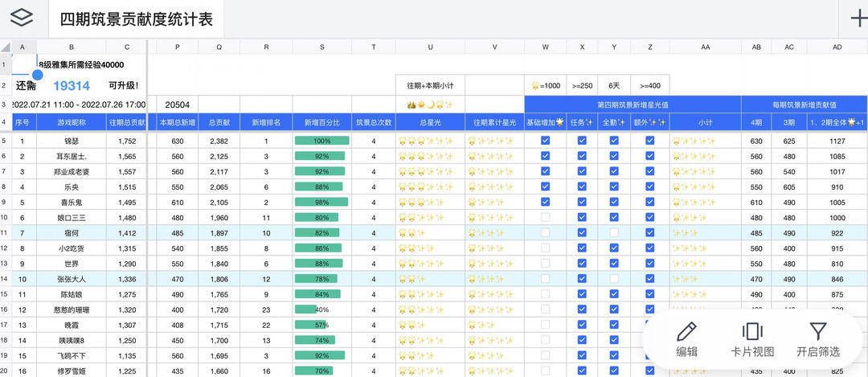The width and height of the screenshot is (868, 377).
Task: Select the nickname cell 喜乐鬼
Action: (x=72, y=202)
